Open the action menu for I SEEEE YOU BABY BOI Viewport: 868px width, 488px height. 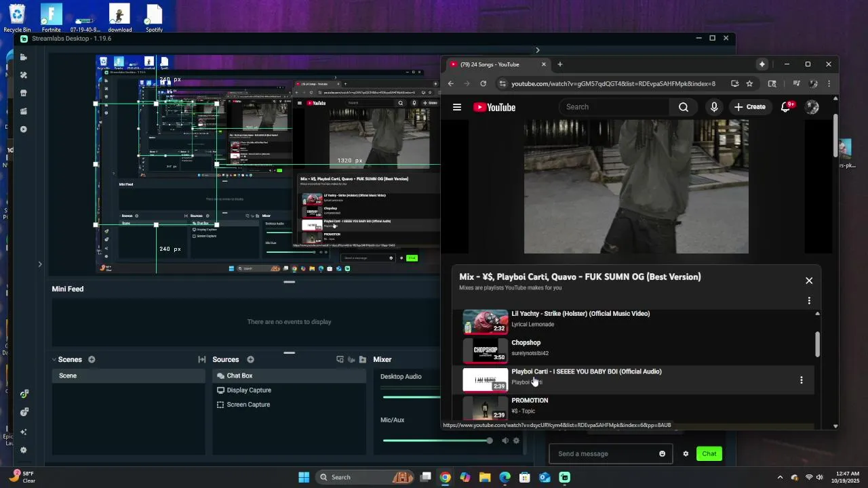(x=802, y=380)
